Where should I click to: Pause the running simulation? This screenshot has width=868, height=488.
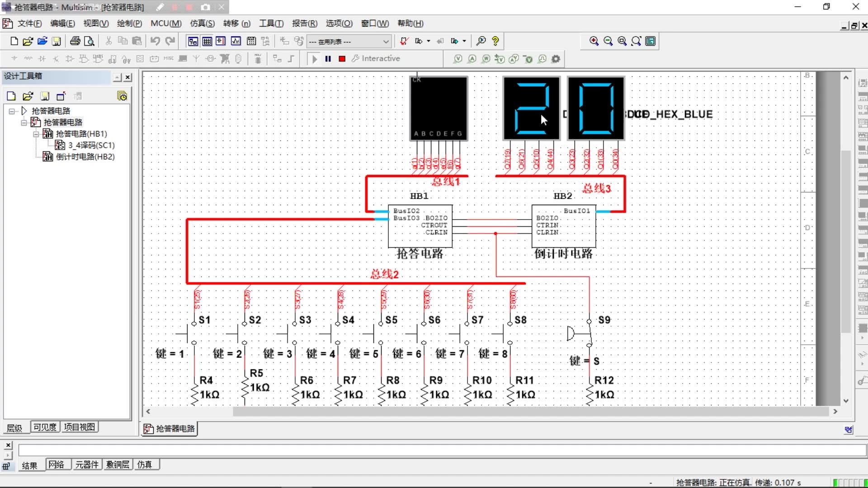point(328,58)
